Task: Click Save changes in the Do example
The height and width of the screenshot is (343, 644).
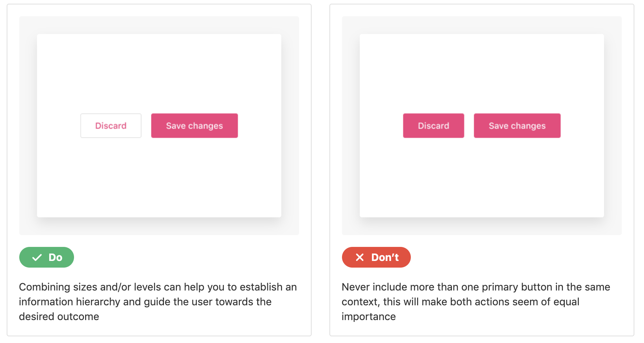Action: pyautogui.click(x=194, y=126)
